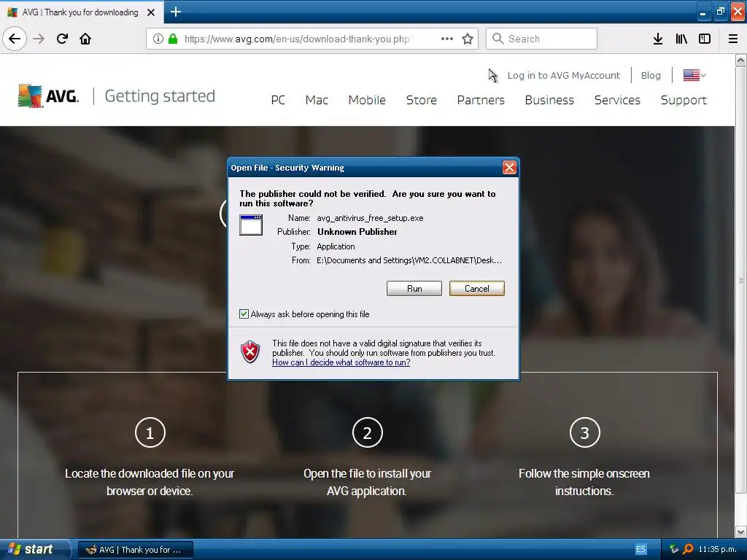This screenshot has width=747, height=560.
Task: Reload the current page
Action: coord(62,39)
